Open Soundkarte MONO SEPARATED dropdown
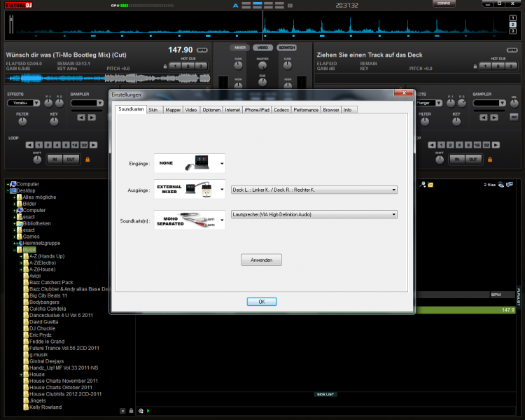 tap(190, 220)
